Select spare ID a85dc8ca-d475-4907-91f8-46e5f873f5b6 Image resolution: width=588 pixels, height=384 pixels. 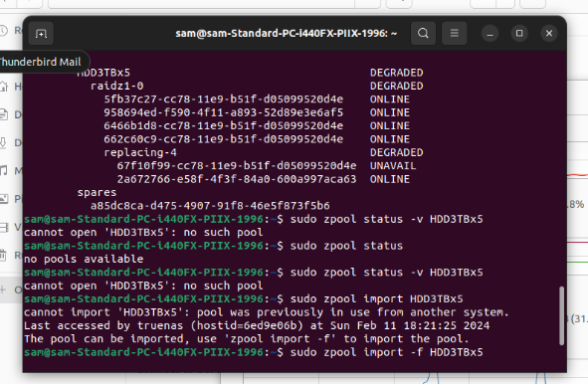pos(210,206)
